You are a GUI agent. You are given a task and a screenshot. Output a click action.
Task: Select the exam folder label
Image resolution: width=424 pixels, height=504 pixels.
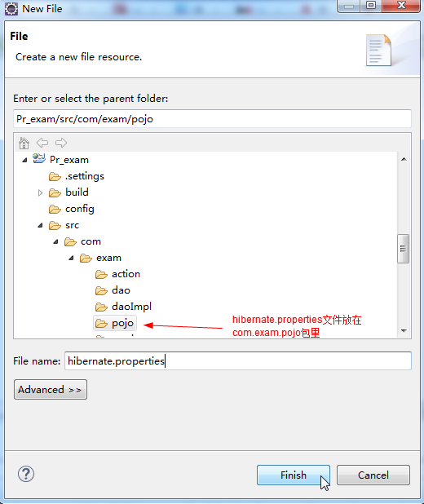pos(108,258)
